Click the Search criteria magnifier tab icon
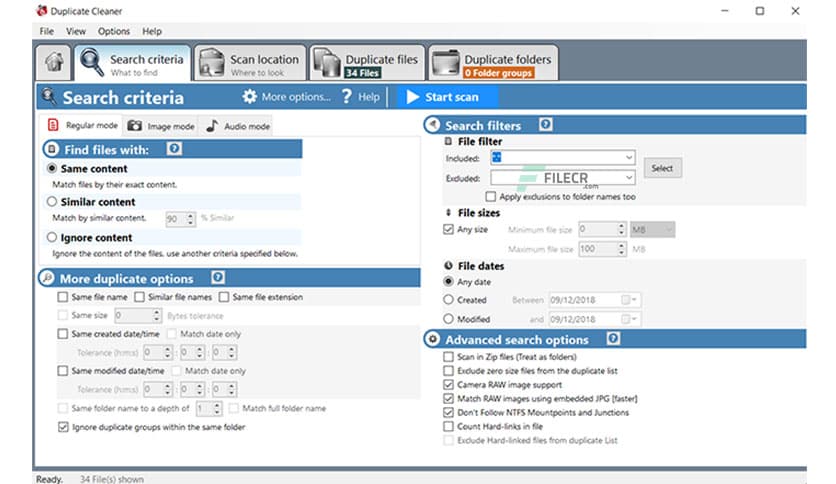This screenshot has width=836, height=484. (92, 62)
